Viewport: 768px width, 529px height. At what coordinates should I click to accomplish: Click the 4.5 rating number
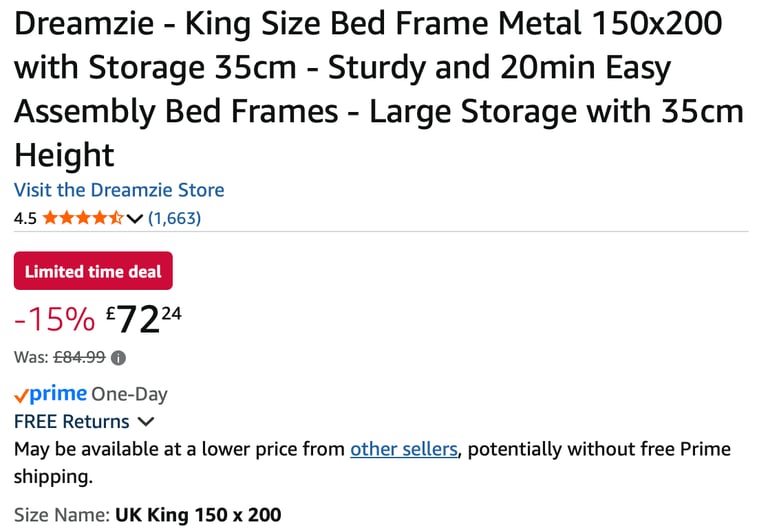point(25,218)
